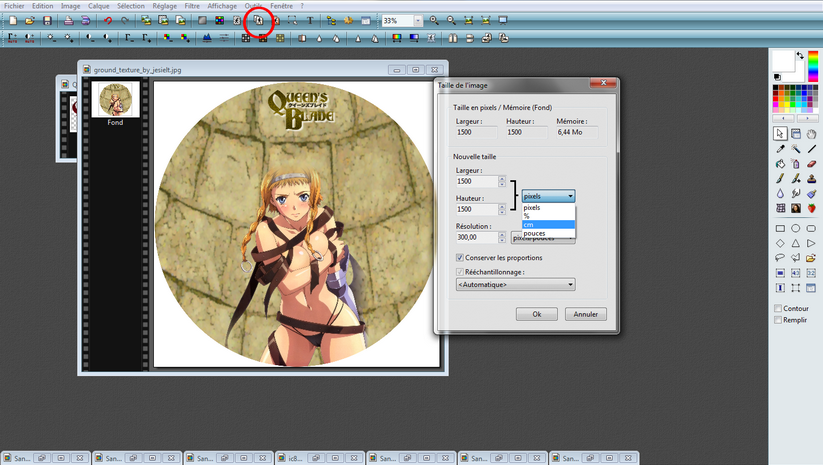Click the Histogram icon in second toolbar
Screen dimensions: 823x465
point(207,38)
